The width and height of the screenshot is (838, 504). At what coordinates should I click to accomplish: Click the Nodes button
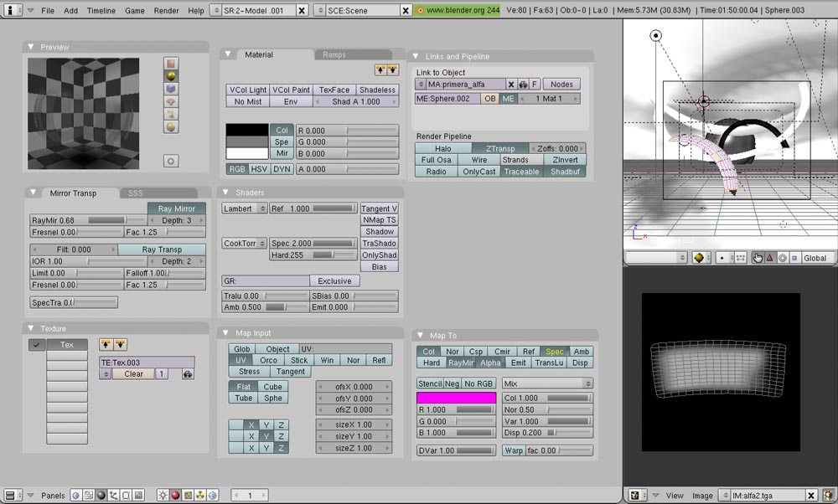tap(561, 85)
